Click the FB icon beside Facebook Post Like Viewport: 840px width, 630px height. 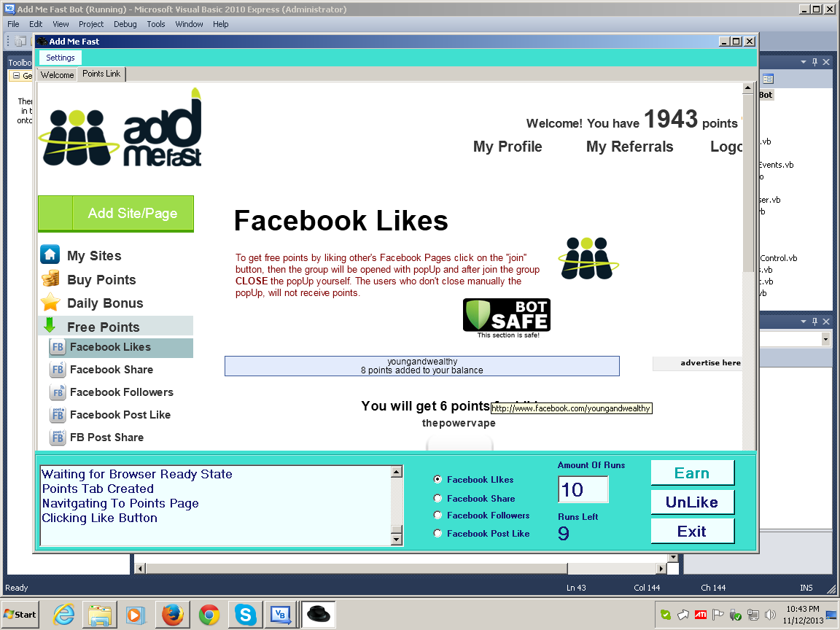pyautogui.click(x=58, y=414)
